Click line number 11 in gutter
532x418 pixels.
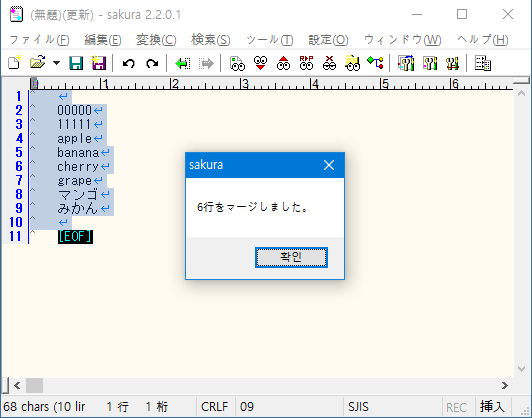(x=16, y=236)
